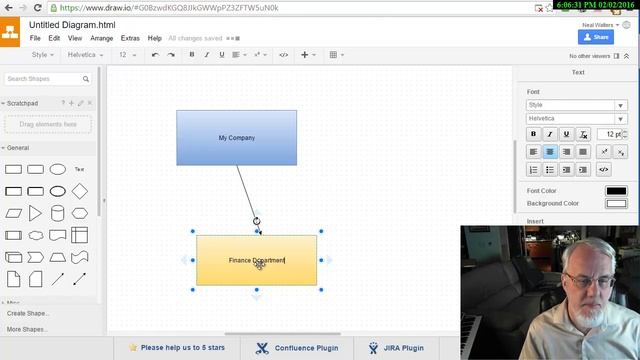Select center align in Text panel
The image size is (640, 360).
pos(550,152)
